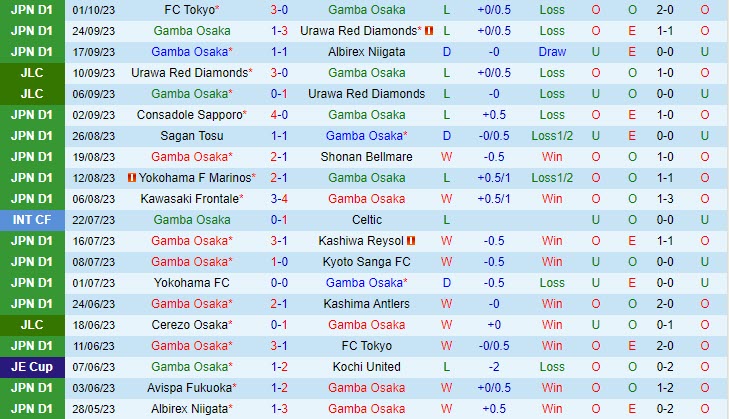Open the JE Cup competition badge
Viewport: 729px width, 419px height.
tap(29, 367)
